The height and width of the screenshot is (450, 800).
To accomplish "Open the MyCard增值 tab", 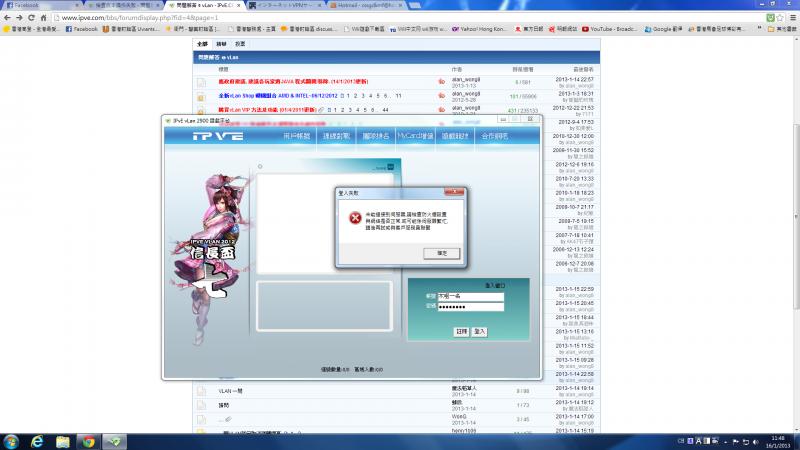I will point(415,134).
